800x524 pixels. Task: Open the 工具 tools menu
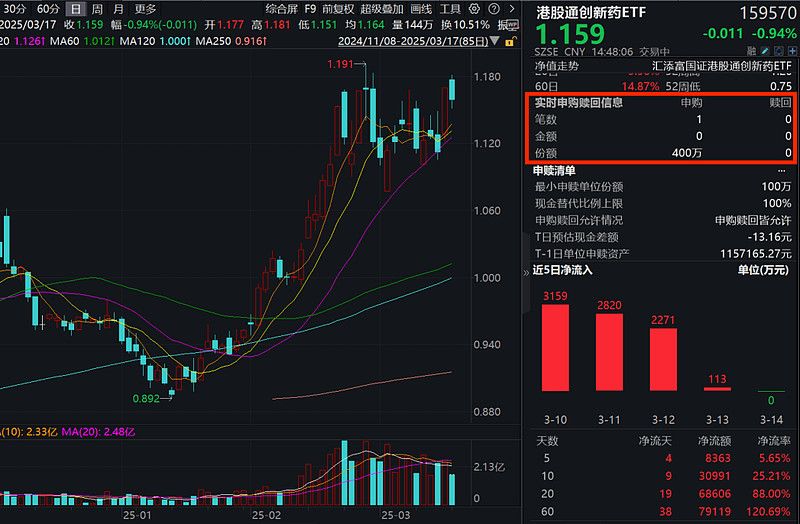coord(450,9)
